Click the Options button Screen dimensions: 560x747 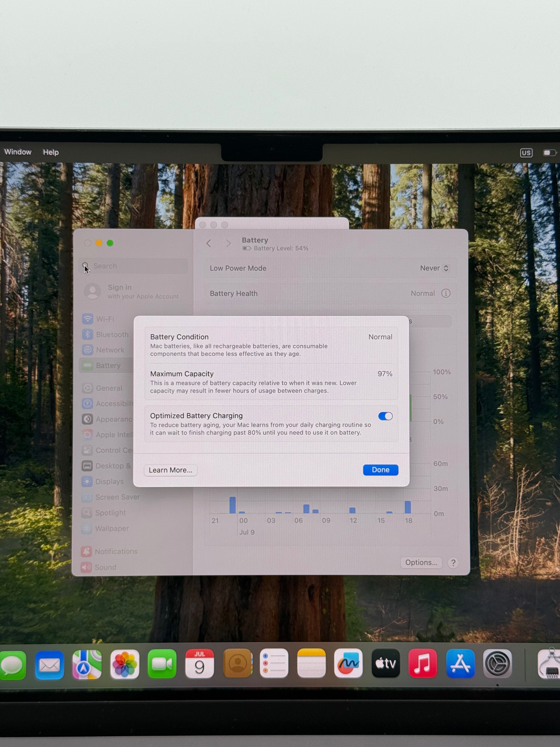point(421,562)
